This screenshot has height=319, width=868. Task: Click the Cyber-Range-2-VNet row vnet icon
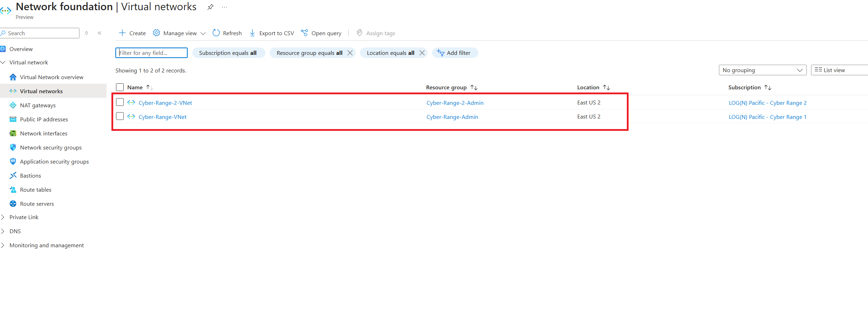pyautogui.click(x=131, y=102)
